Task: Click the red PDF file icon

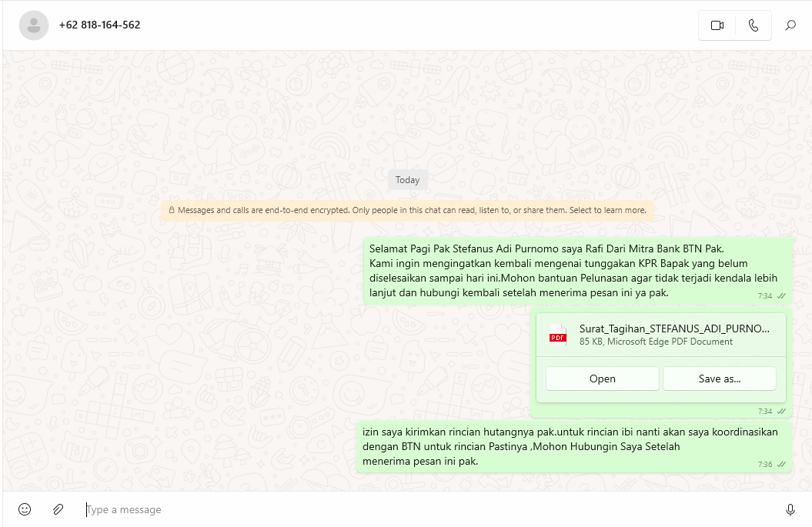Action: (x=557, y=335)
